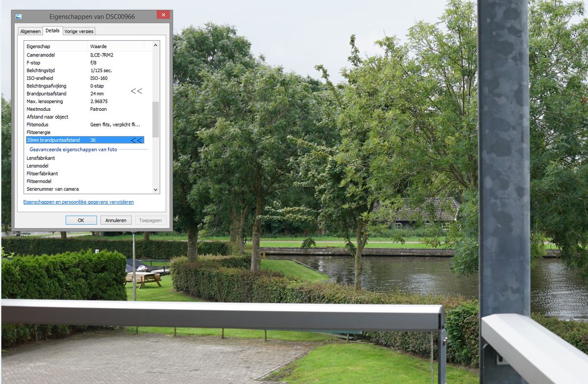Close the Eigenschappen dialog with X
Screen dimensions: 588x384
click(x=163, y=16)
